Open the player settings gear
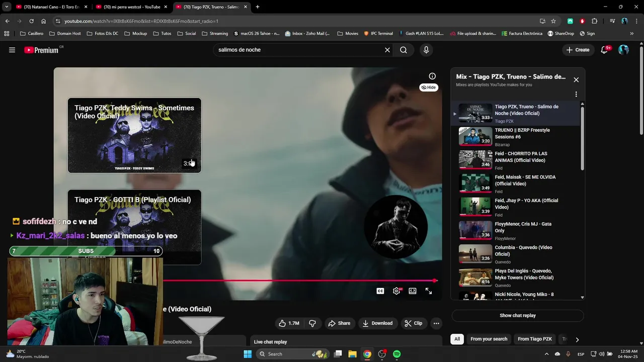The image size is (644, 362). click(x=396, y=291)
